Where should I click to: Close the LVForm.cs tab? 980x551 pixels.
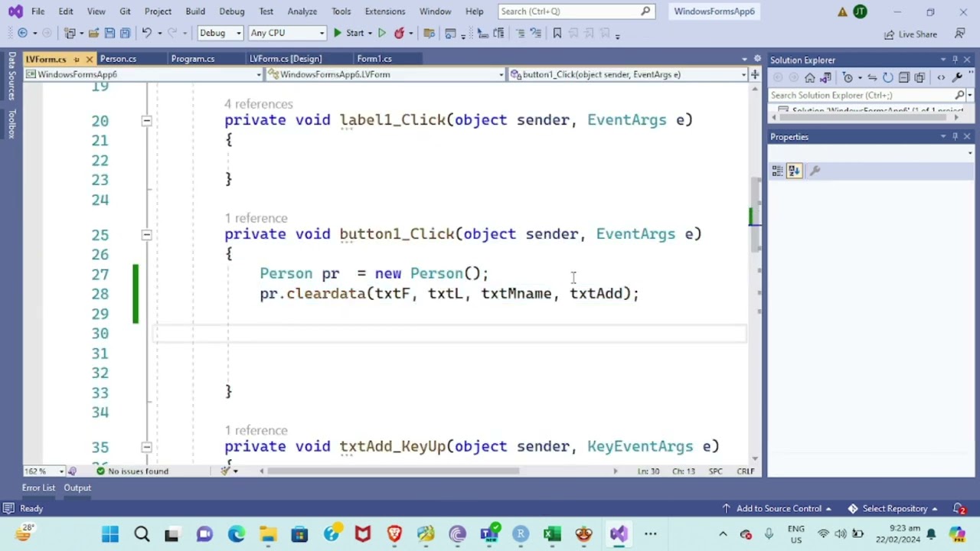point(89,59)
